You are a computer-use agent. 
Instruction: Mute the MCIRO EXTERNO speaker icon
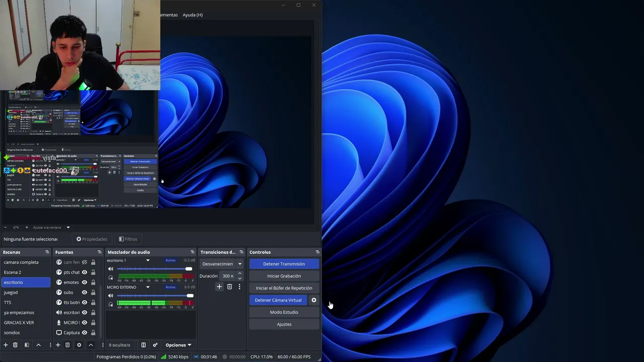pyautogui.click(x=111, y=296)
